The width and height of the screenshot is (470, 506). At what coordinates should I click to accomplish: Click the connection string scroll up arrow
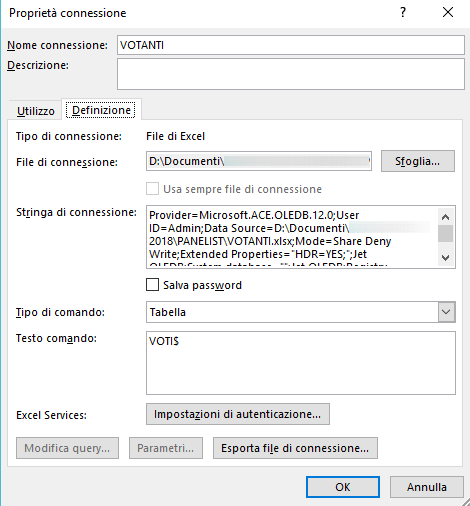pos(445,217)
